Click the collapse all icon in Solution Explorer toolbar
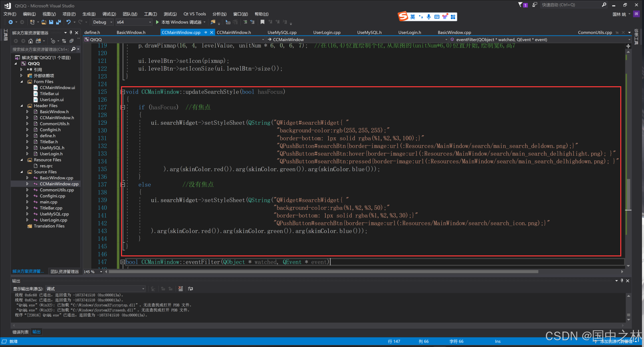 pos(71,41)
